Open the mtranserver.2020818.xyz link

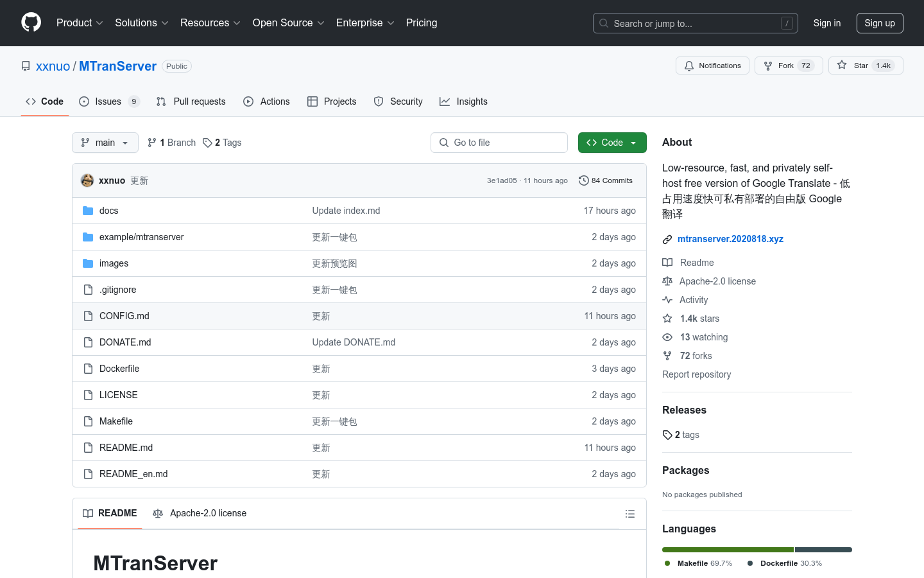click(x=730, y=239)
